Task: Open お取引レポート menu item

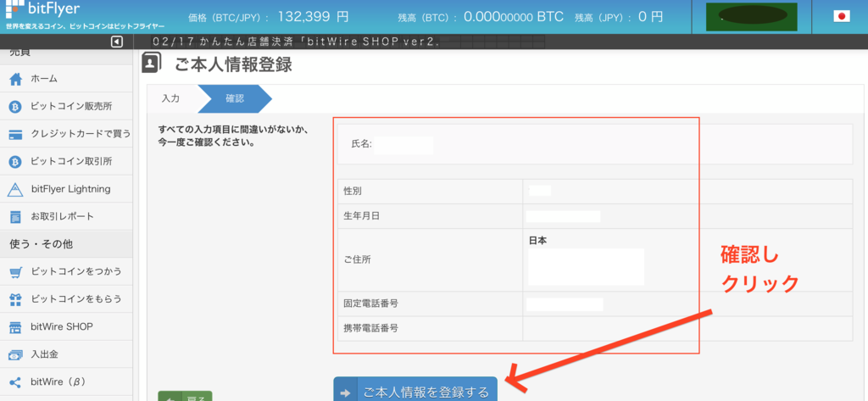Action: point(66,216)
